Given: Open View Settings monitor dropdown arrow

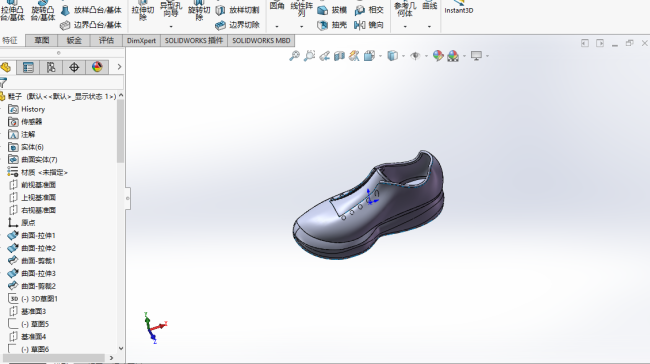Looking at the screenshot, I should [487, 56].
